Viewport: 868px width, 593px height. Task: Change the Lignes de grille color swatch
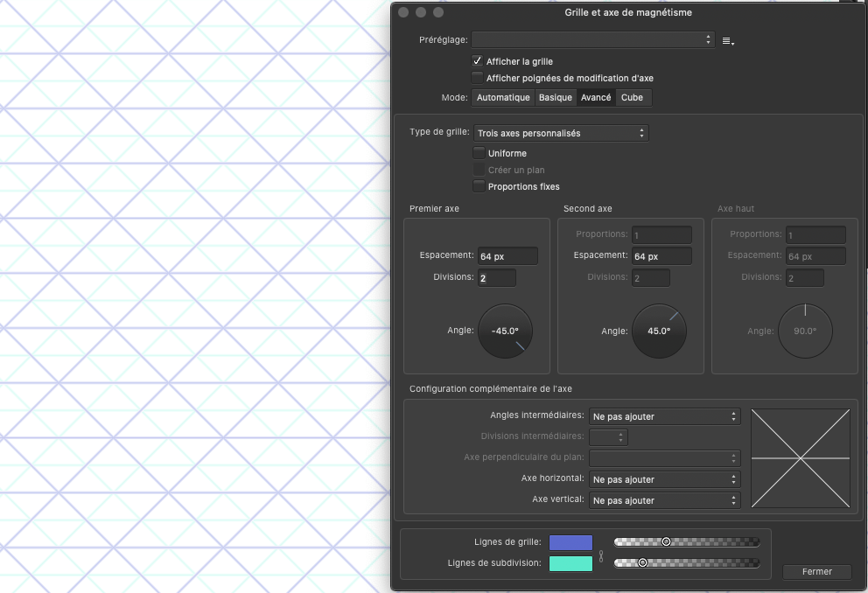click(570, 541)
